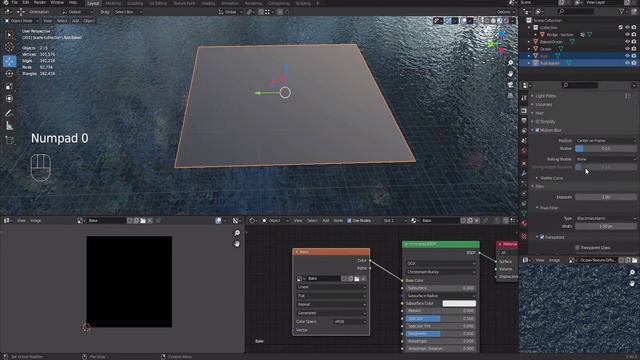The width and height of the screenshot is (640, 360).
Task: Toggle visibility eye for Collection row
Action: (627, 27)
